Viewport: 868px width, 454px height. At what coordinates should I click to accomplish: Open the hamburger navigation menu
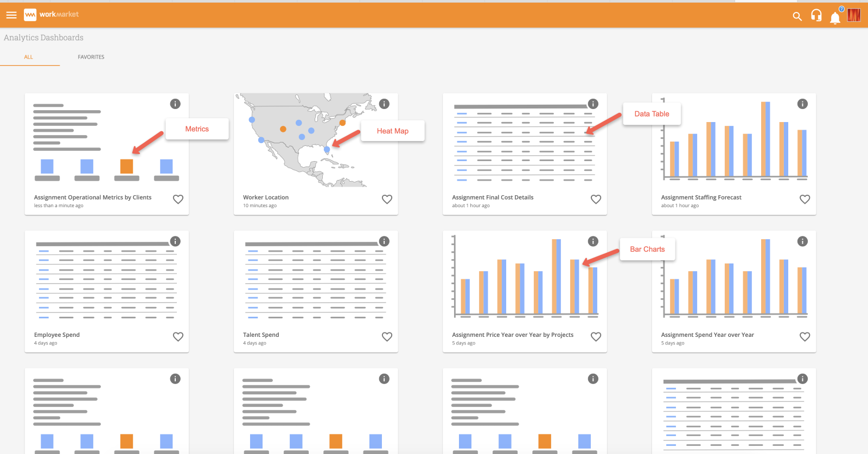pyautogui.click(x=11, y=15)
